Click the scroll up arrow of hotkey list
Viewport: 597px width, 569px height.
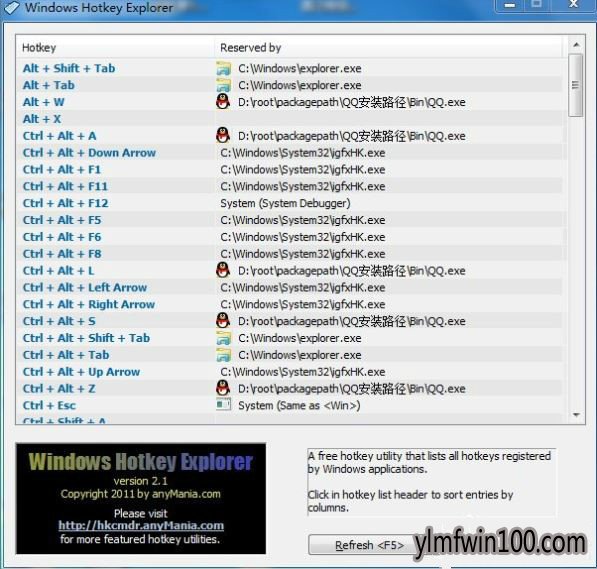pos(576,45)
